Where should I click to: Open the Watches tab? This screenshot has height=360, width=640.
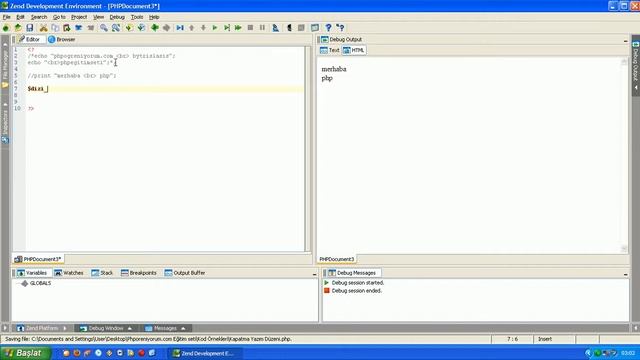[x=69, y=273]
